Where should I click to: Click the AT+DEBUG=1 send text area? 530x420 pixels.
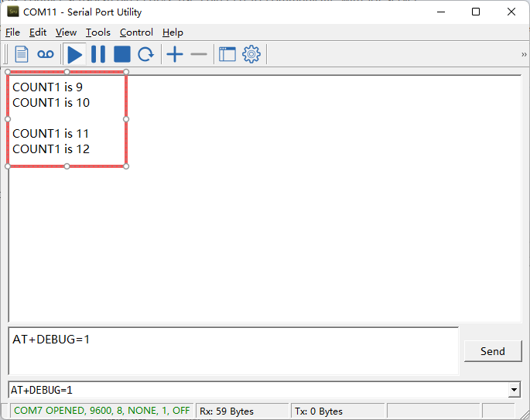(x=233, y=350)
